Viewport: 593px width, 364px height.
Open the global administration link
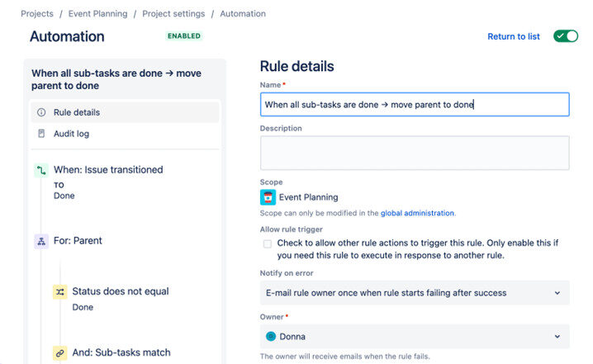pos(417,213)
